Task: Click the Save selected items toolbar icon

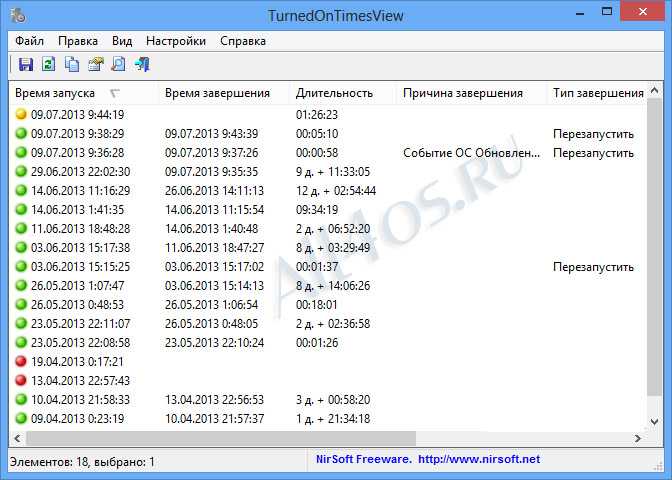Action: (26, 64)
